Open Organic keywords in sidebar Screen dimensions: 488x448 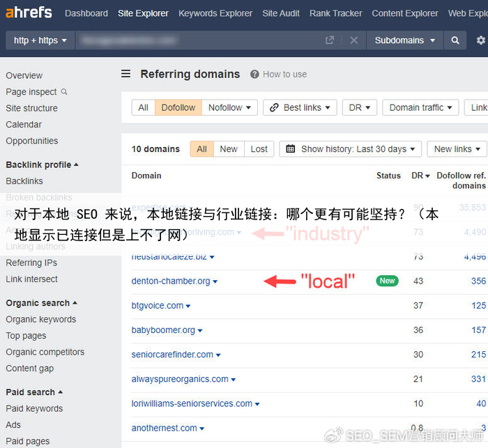[x=41, y=319]
